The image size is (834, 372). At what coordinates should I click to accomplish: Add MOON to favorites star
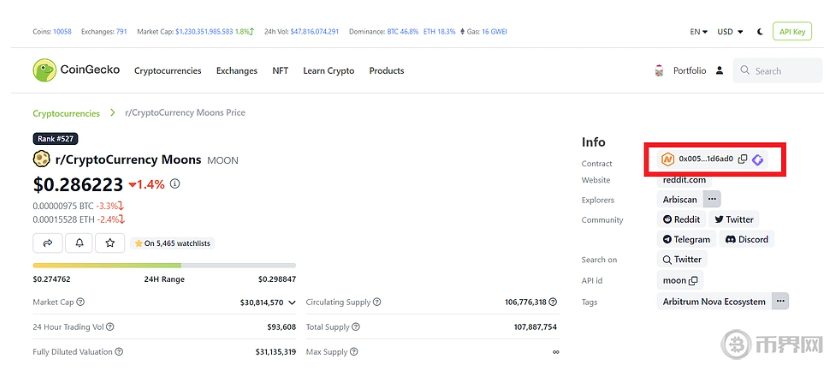click(x=110, y=243)
